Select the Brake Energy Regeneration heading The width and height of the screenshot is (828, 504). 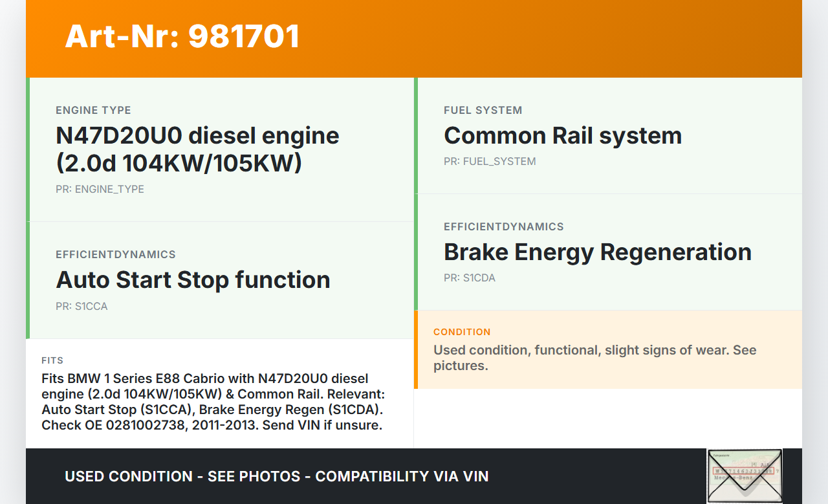click(597, 252)
